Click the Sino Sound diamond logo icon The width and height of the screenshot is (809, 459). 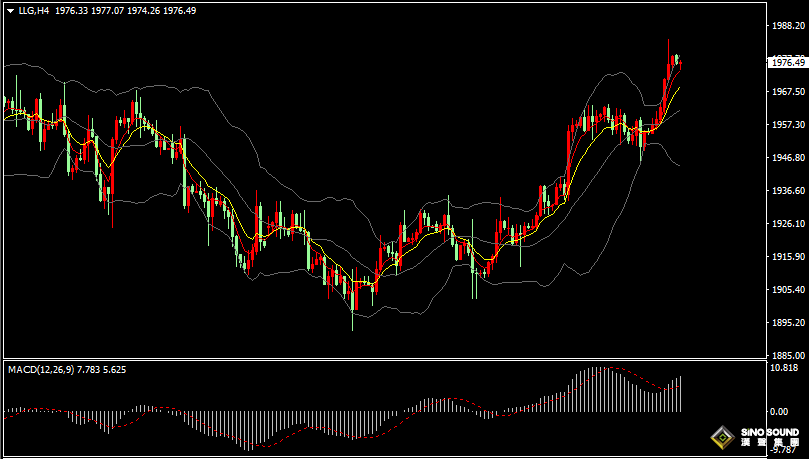pos(721,437)
